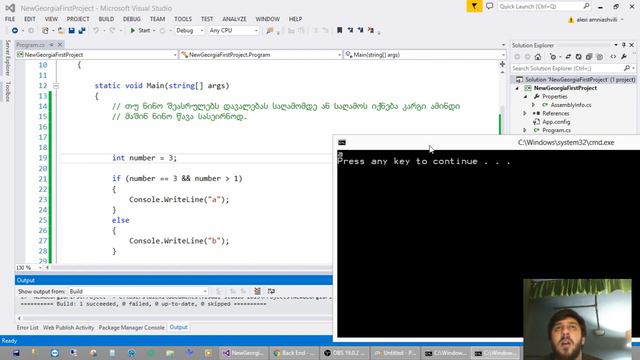Start debugging with the green Start button
Screen dimensions: 640x360
pos(140,31)
